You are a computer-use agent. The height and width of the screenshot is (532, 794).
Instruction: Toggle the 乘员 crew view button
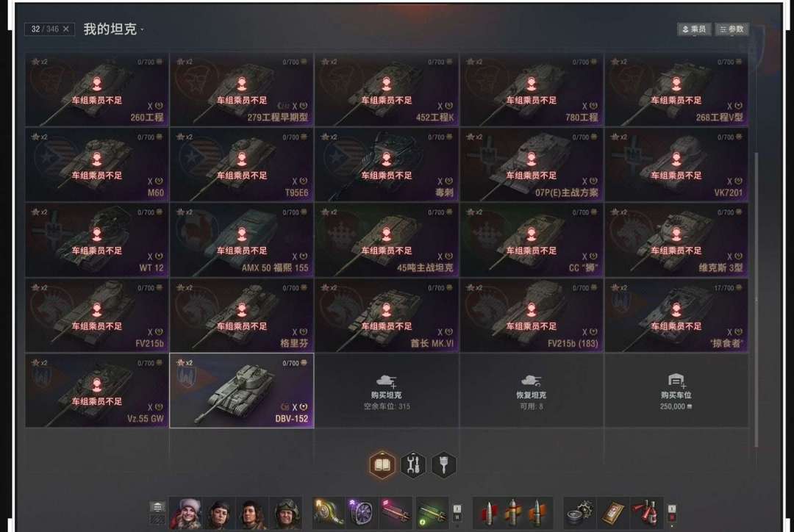click(x=694, y=29)
